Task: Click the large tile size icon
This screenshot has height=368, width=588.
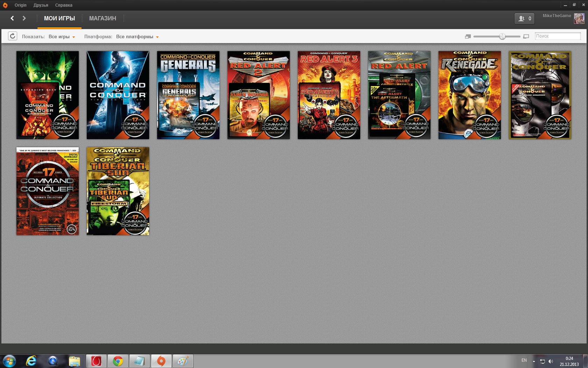Action: pos(526,36)
